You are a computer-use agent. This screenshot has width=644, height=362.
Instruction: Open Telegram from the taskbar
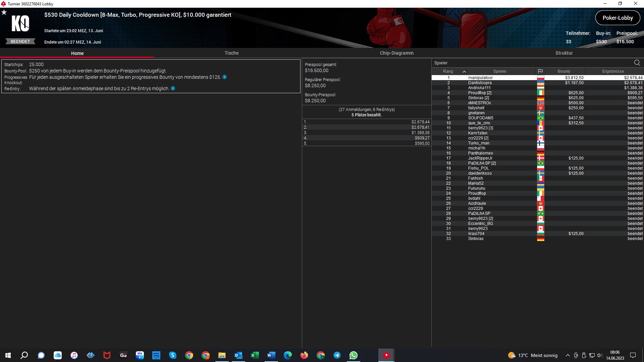pos(337,355)
